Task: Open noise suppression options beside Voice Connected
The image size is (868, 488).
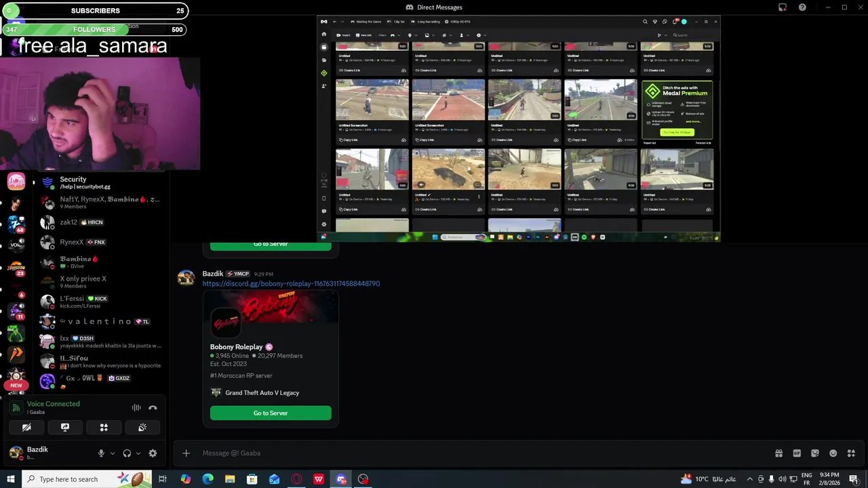Action: 136,408
